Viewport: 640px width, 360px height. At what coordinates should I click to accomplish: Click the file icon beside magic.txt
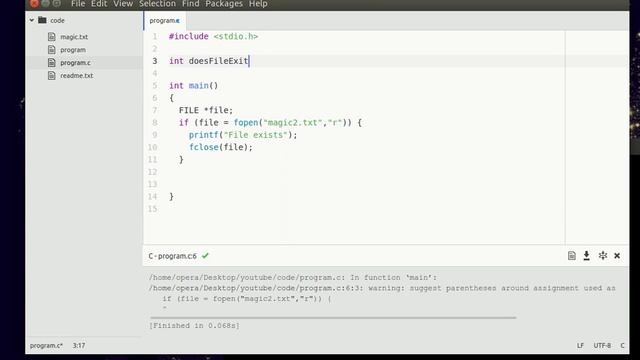[51, 37]
